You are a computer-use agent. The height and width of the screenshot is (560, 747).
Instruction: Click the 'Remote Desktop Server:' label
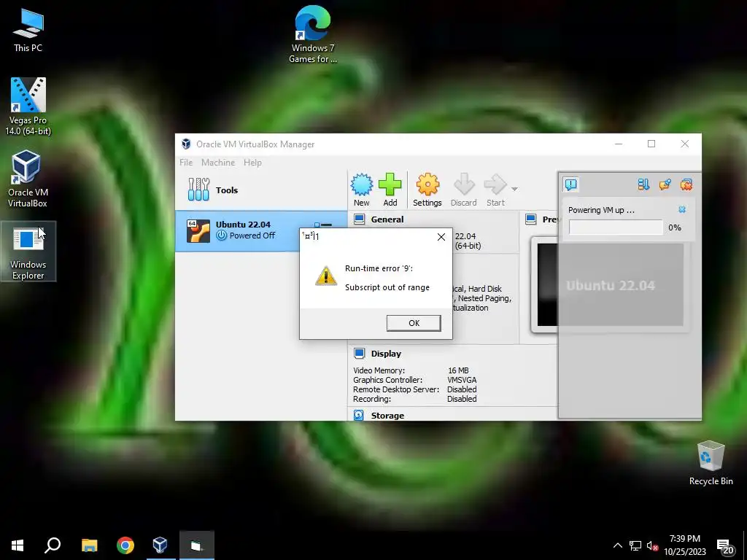click(x=396, y=389)
